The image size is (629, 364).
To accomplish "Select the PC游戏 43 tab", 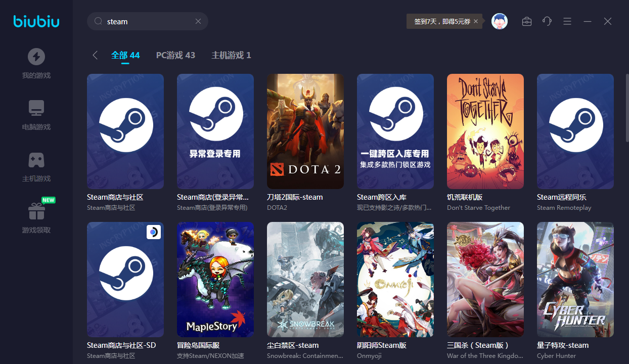I will click(x=175, y=55).
